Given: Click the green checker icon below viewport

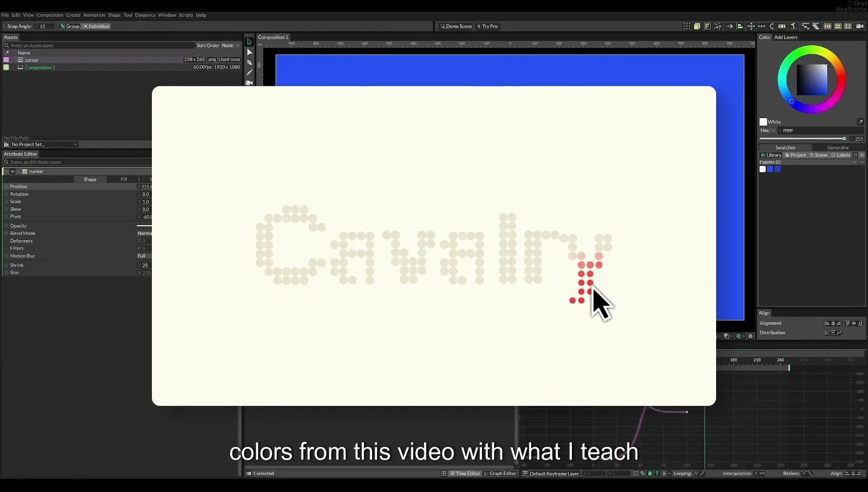Looking at the screenshot, I should (739, 336).
